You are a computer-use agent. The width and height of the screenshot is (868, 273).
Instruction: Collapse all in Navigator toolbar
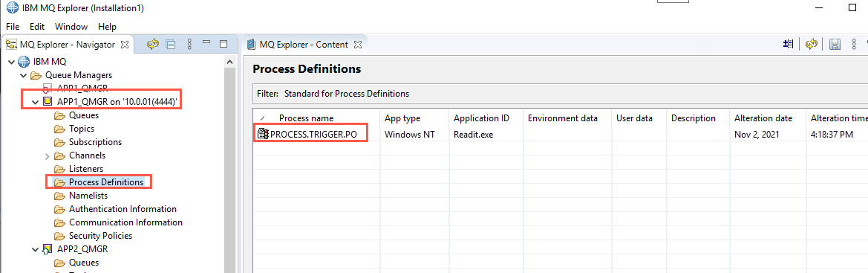point(171,44)
